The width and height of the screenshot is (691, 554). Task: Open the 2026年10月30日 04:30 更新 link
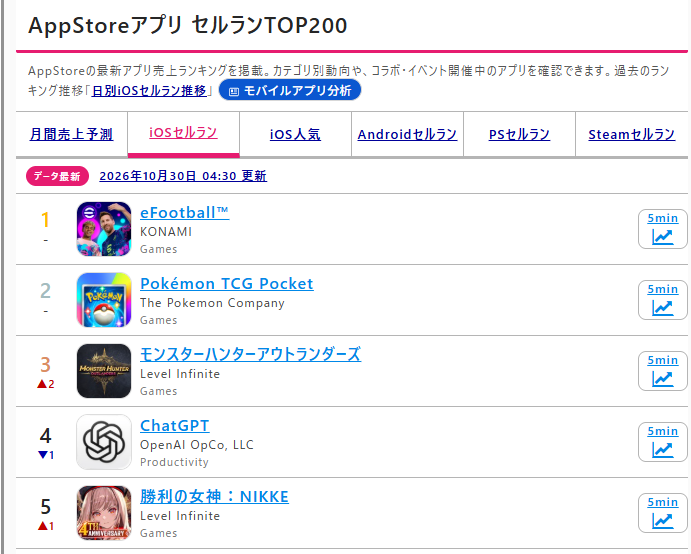(183, 176)
